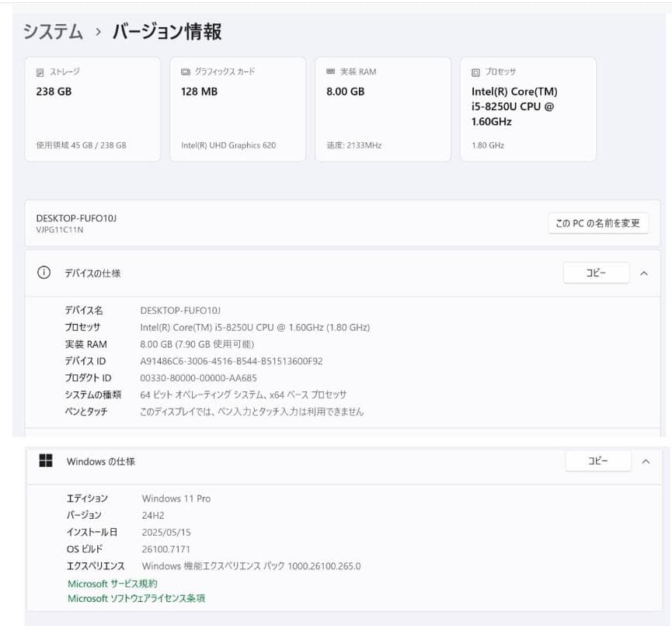
Task: Open Microsoft ソフトウェアライセンス条項 link
Action: [136, 599]
